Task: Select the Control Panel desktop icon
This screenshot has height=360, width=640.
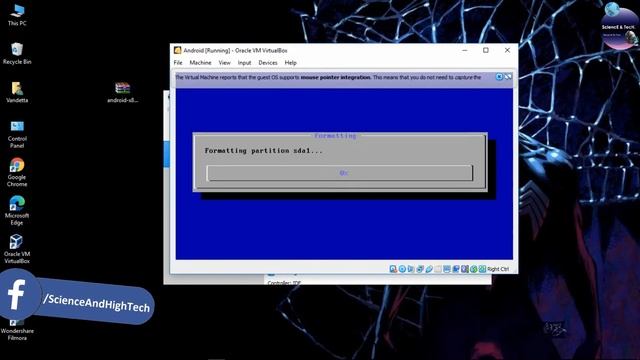Action: [17, 134]
